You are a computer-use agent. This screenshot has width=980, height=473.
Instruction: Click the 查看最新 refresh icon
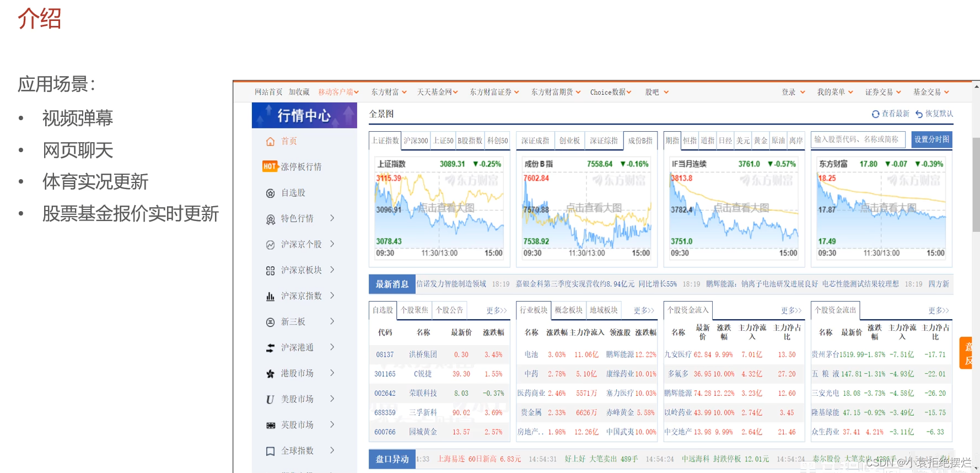(875, 114)
